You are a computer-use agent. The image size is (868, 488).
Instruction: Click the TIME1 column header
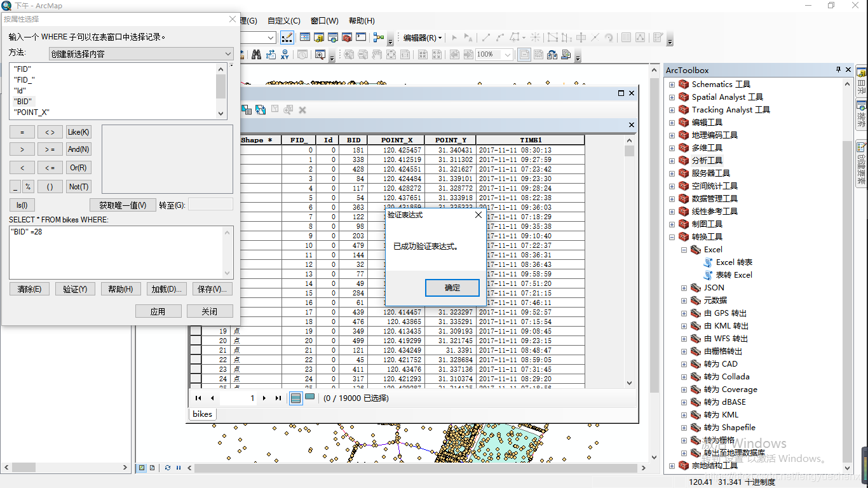531,140
